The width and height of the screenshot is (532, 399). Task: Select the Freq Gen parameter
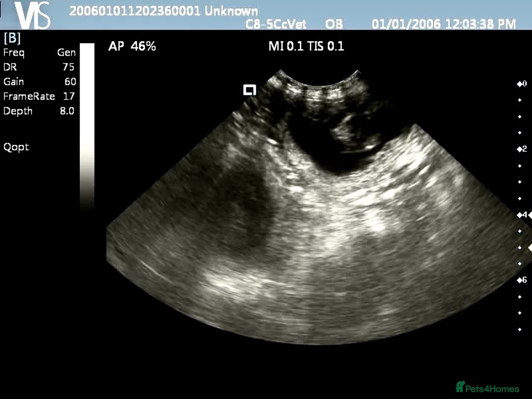click(x=39, y=53)
